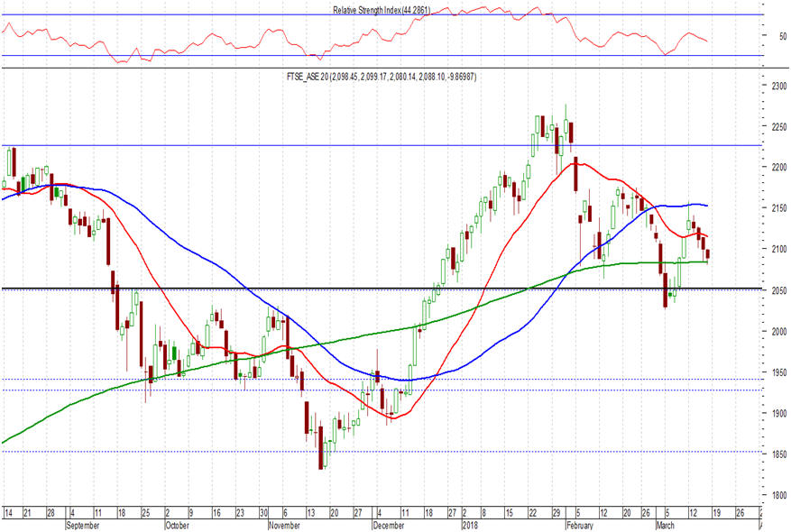The width and height of the screenshot is (791, 532).
Task: Click the September 18 date label
Action: [122, 513]
